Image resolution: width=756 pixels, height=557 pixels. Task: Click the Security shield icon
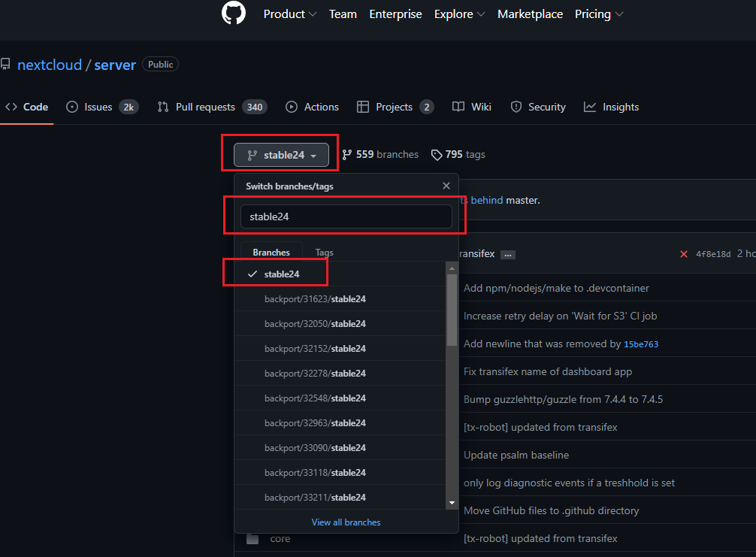[x=516, y=107]
